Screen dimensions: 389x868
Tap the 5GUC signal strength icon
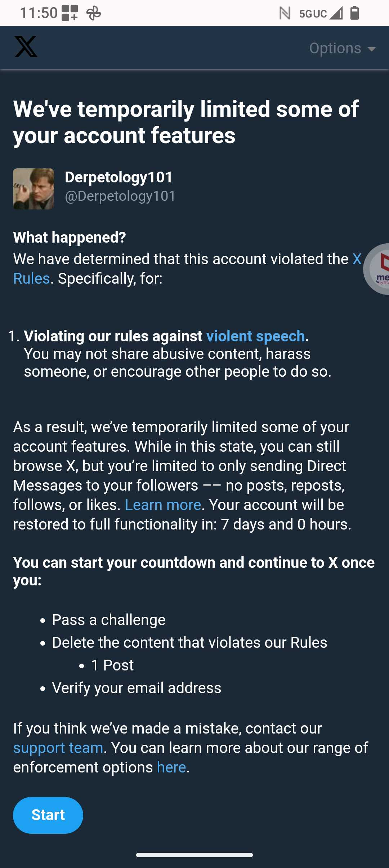click(321, 14)
